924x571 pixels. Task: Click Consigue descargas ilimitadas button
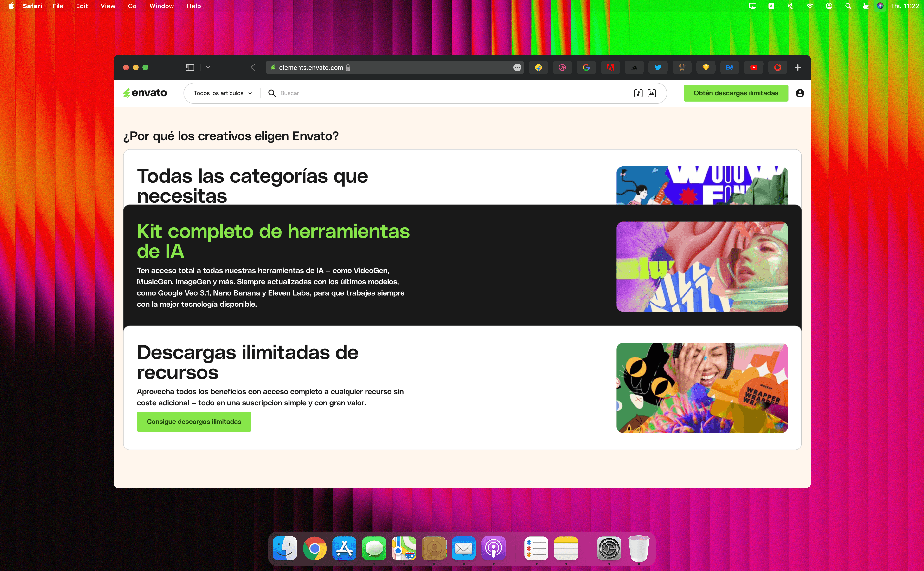[194, 422]
